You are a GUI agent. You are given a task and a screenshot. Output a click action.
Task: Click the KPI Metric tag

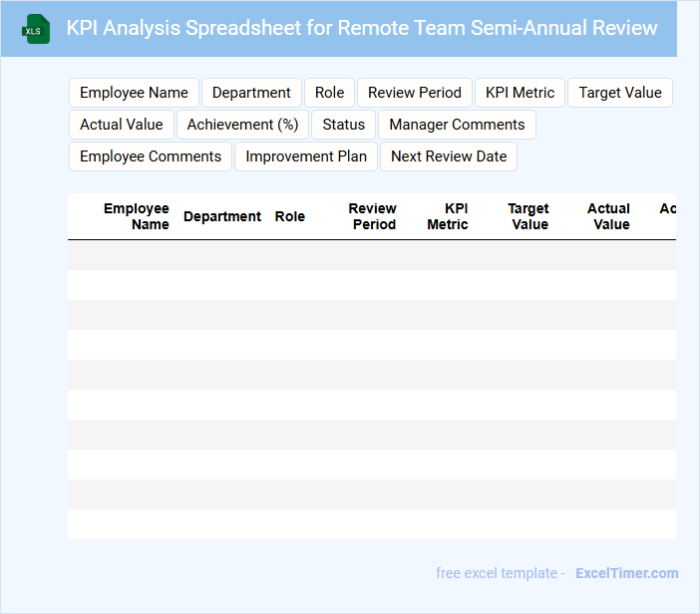pyautogui.click(x=520, y=93)
